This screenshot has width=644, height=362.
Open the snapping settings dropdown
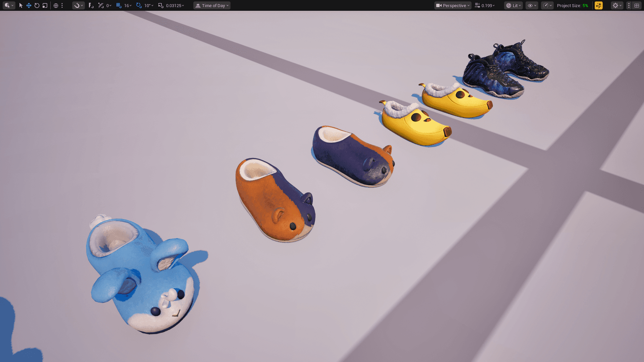coord(78,5)
